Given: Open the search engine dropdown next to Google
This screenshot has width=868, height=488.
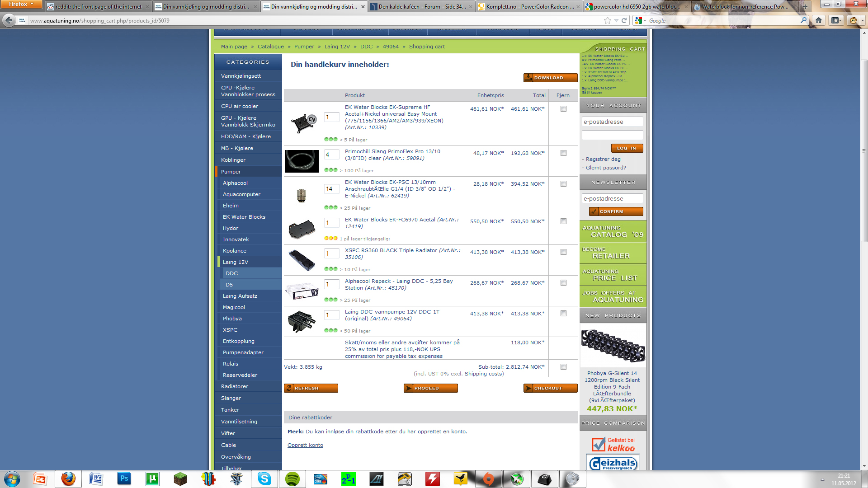Looking at the screenshot, I should pos(641,20).
